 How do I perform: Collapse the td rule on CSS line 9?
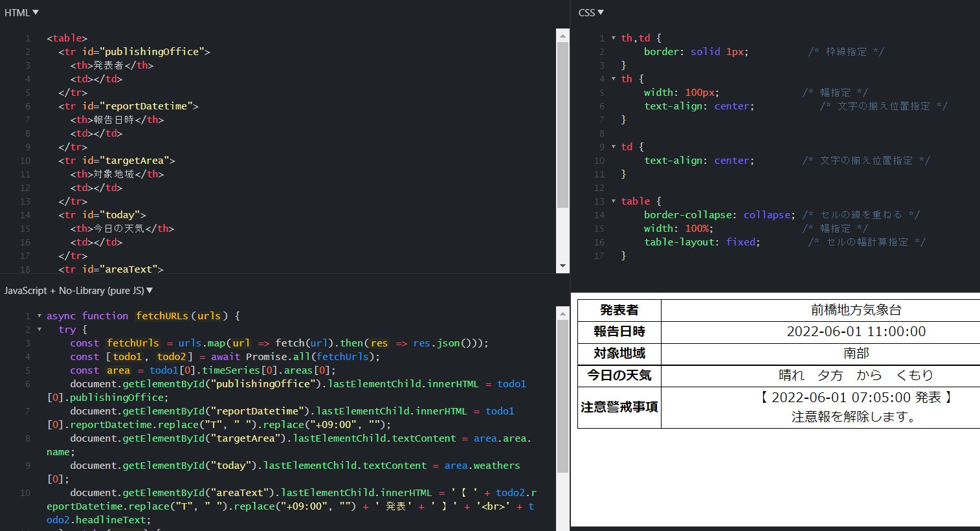[x=614, y=147]
